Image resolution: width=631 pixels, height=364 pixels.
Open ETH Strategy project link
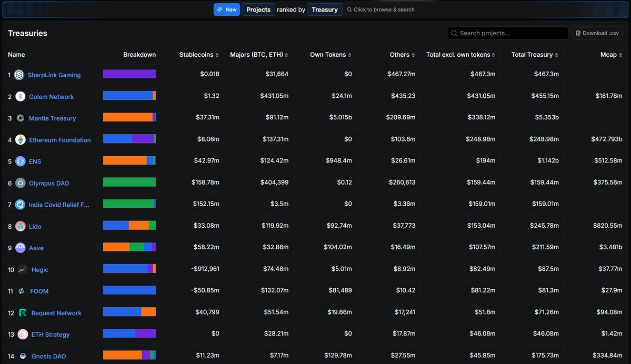click(51, 335)
